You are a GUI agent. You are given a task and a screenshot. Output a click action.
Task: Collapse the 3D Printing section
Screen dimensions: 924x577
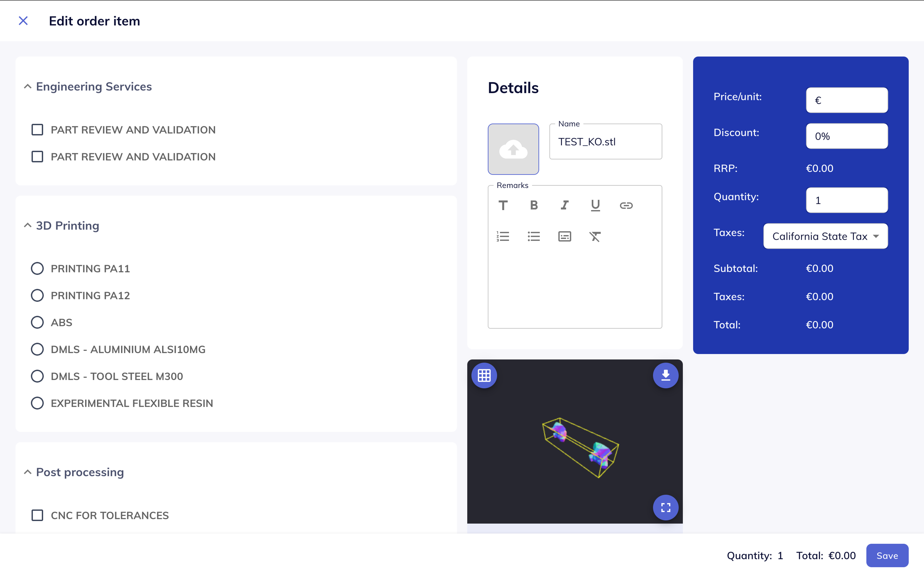27,226
